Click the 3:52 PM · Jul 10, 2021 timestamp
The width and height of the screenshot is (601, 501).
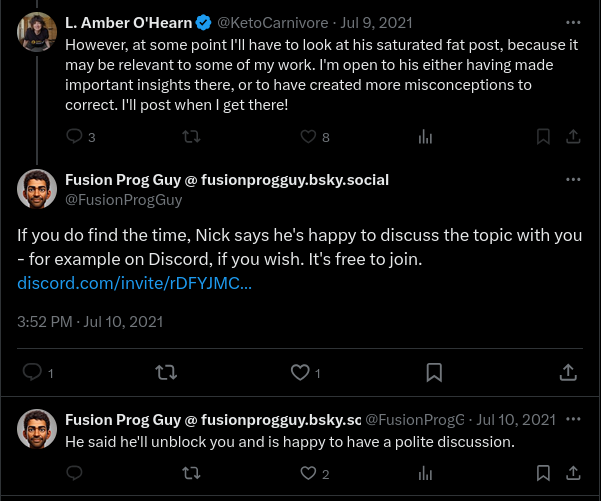[89, 322]
